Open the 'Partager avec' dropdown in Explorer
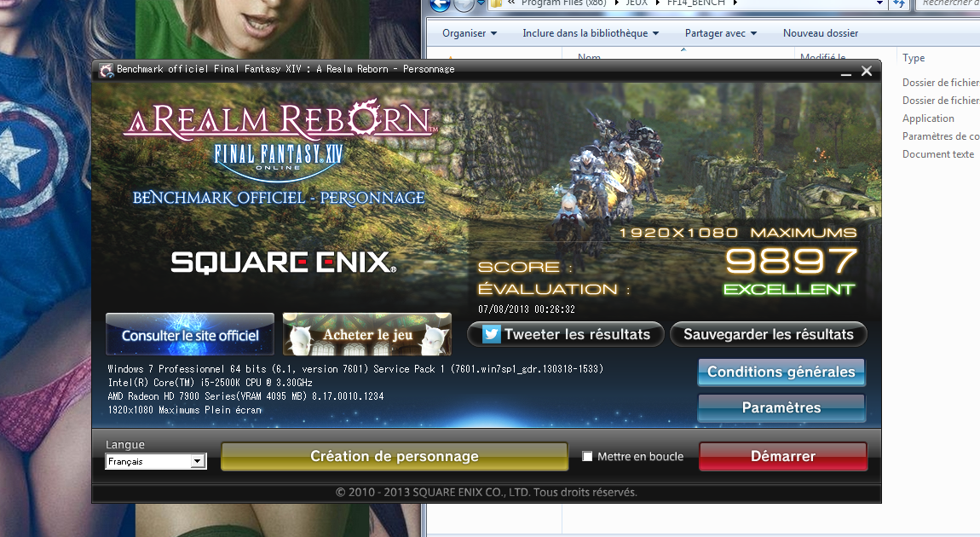Viewport: 980px width, 537px height. [x=721, y=33]
